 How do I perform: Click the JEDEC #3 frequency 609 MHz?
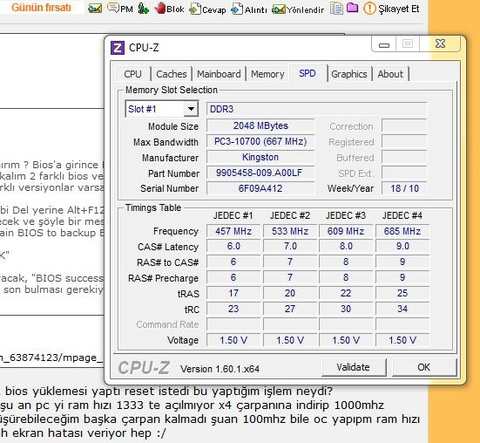point(346,231)
